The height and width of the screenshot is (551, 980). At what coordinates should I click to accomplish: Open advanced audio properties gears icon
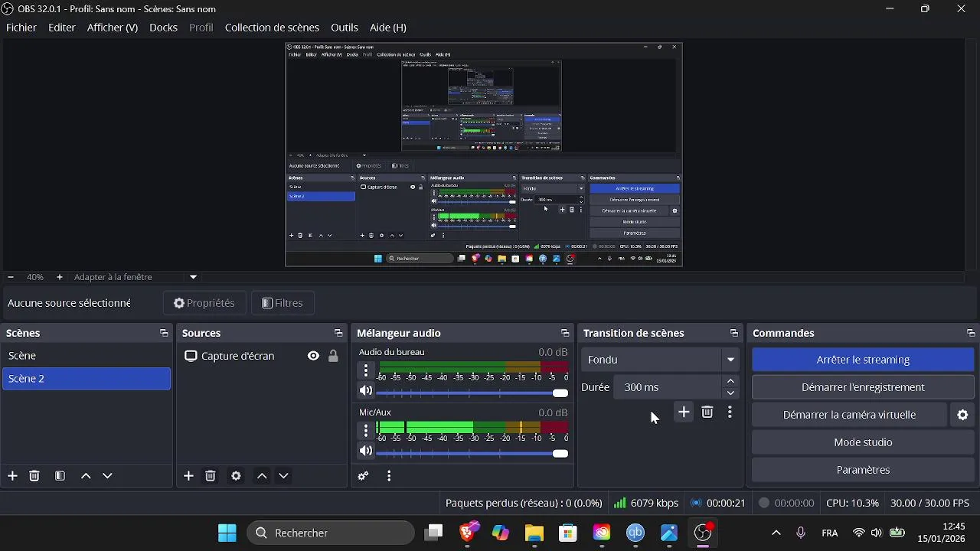364,476
